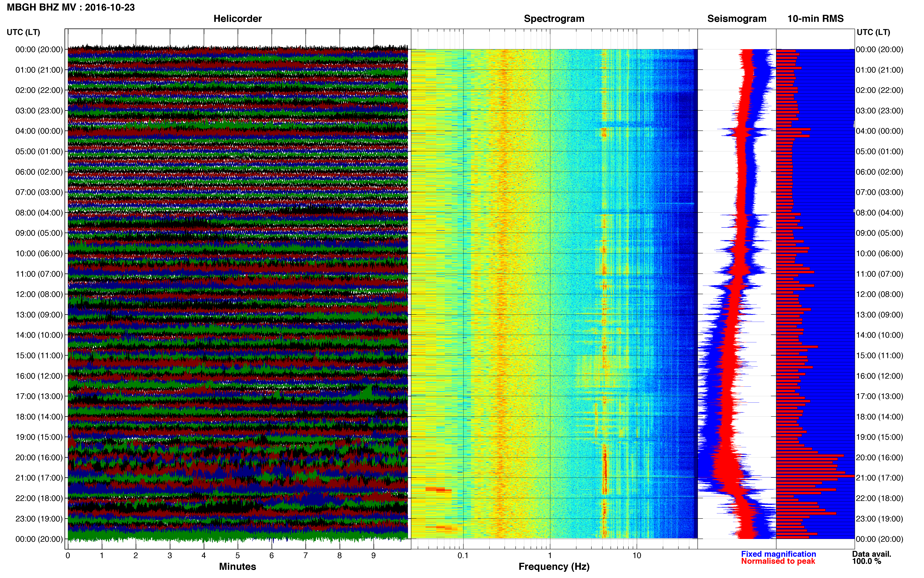
Task: Click left time label '21:00 (17:00)'
Action: [x=39, y=478]
